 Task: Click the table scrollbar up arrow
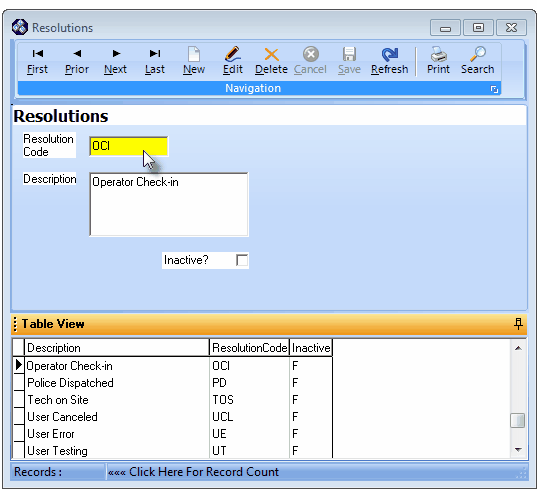pos(518,348)
